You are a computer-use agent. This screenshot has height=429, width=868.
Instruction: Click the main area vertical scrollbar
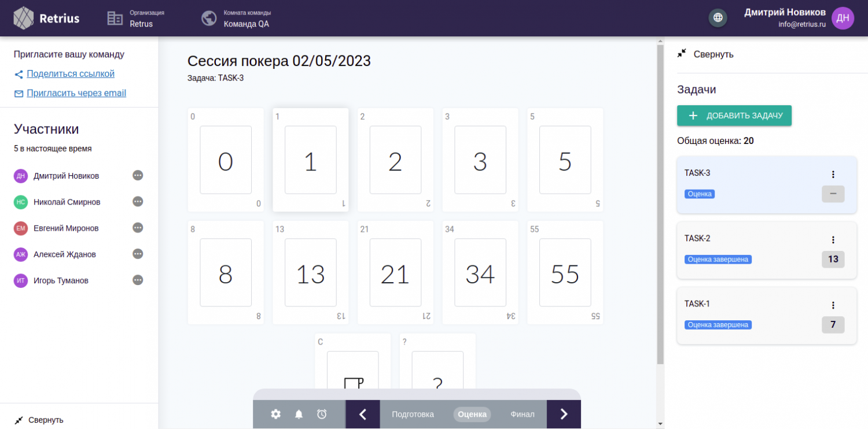[x=660, y=202]
